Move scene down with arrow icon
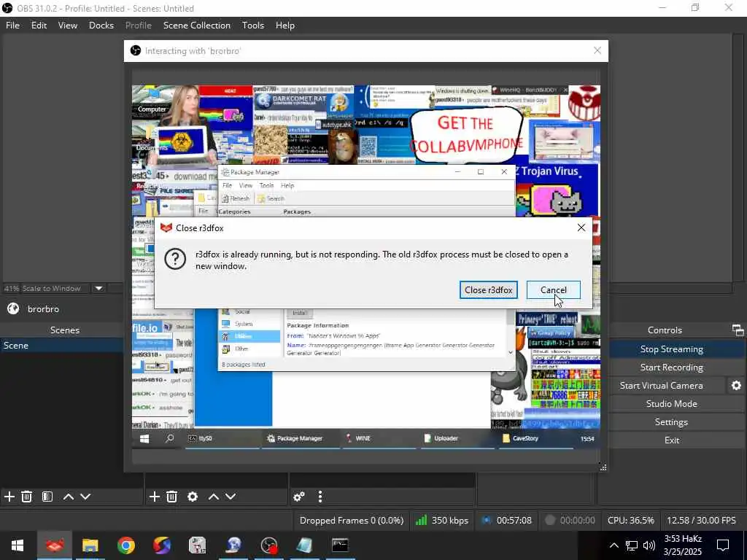 (x=85, y=497)
